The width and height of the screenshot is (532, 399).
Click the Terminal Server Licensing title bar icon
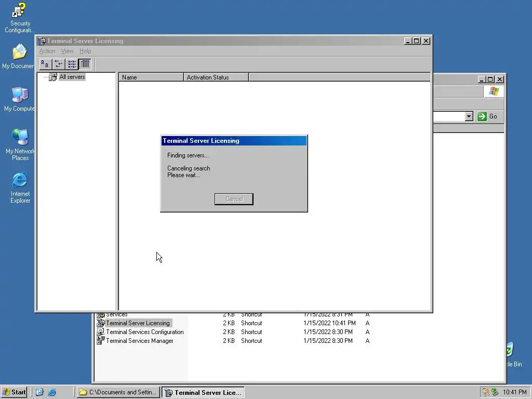tap(42, 41)
